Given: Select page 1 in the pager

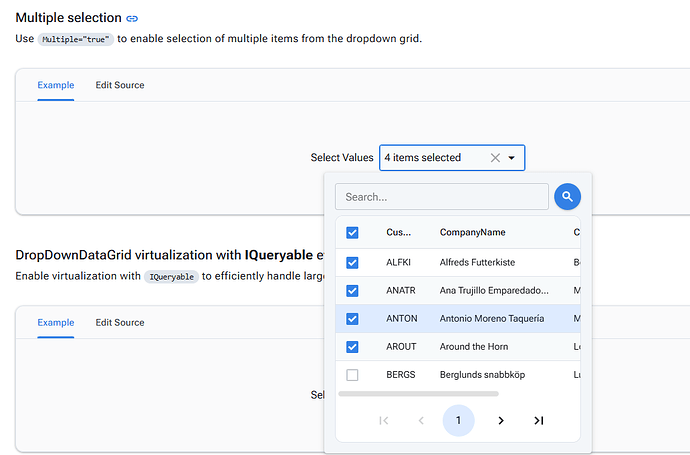Looking at the screenshot, I should coord(458,421).
